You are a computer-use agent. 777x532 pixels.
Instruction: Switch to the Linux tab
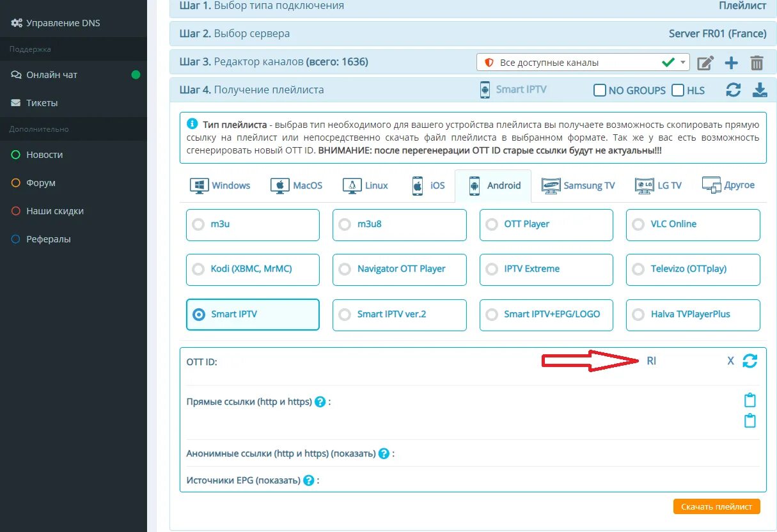pyautogui.click(x=366, y=185)
